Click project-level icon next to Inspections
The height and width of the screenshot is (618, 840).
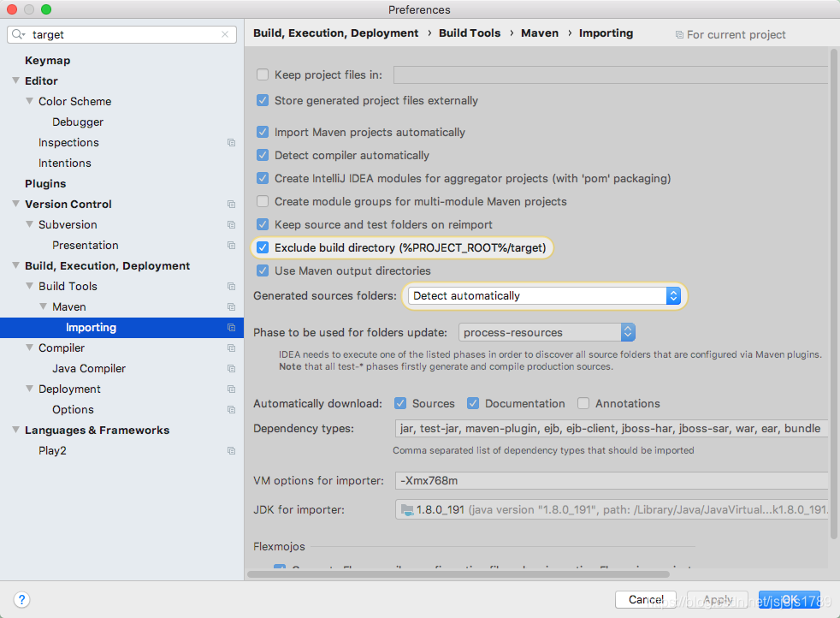[232, 143]
